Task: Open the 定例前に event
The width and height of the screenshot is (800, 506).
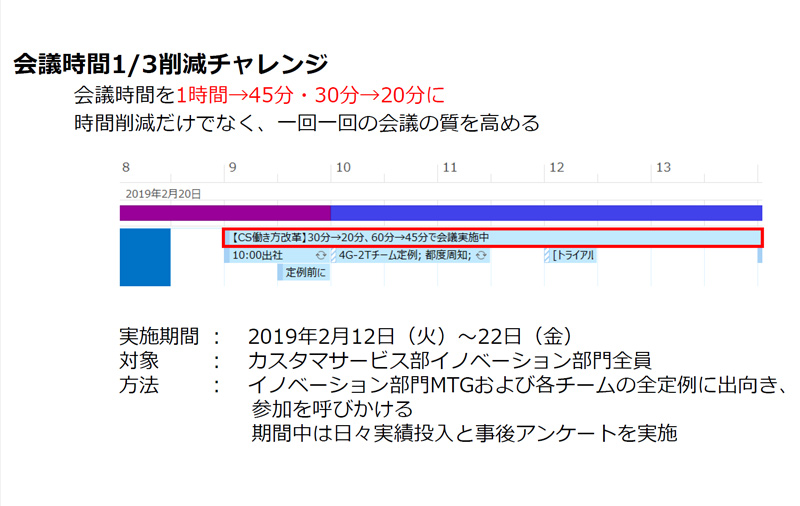Action: (304, 272)
